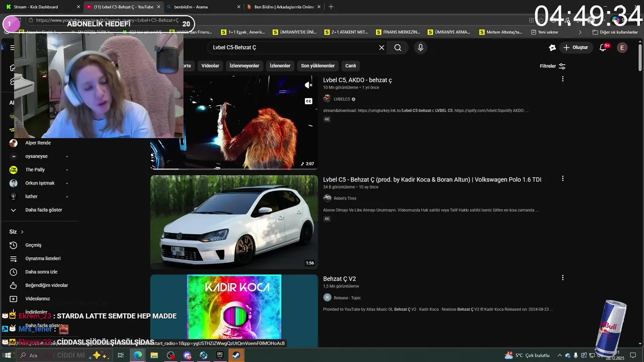Clear the YouTube search box text
This screenshot has height=362, width=644.
[x=381, y=48]
